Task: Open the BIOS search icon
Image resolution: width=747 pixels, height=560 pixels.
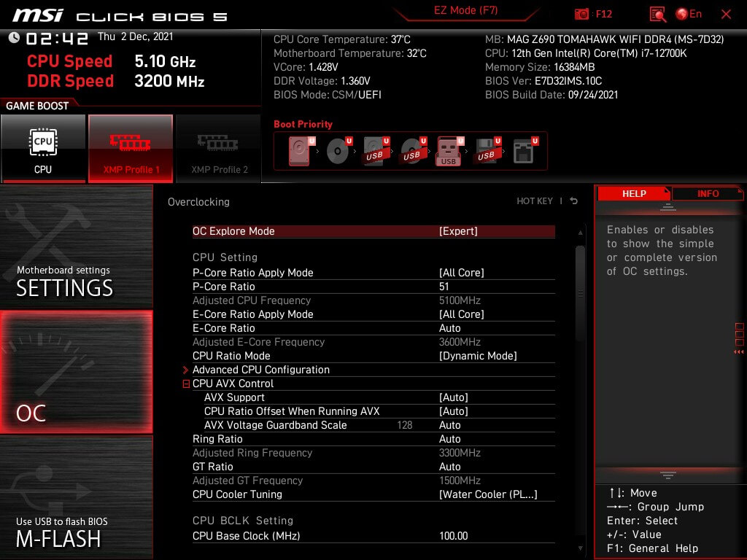Action: click(x=657, y=14)
